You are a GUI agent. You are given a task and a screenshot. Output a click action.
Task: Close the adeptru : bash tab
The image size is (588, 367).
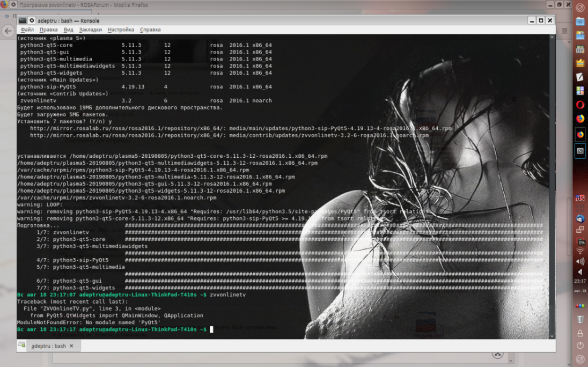pos(71,346)
